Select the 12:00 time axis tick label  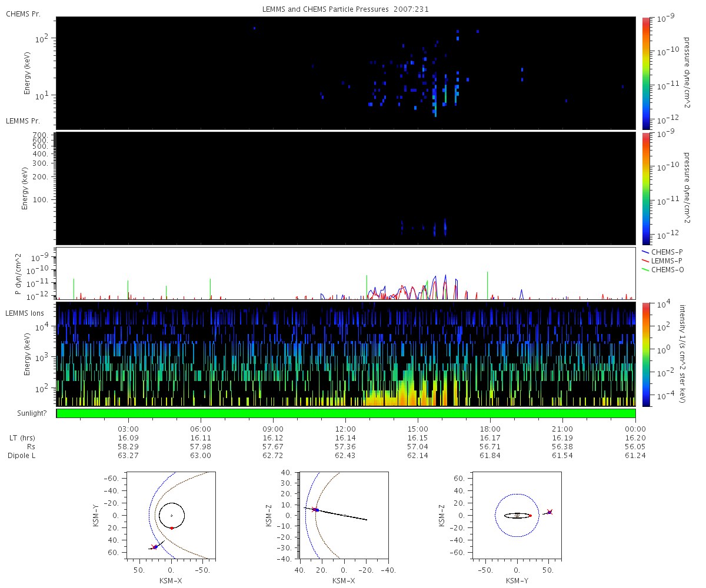coord(345,429)
